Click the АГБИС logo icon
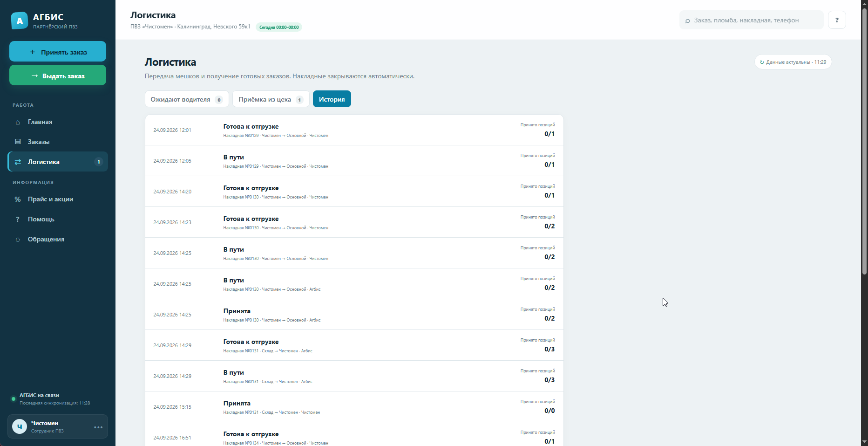This screenshot has width=868, height=446. (20, 21)
